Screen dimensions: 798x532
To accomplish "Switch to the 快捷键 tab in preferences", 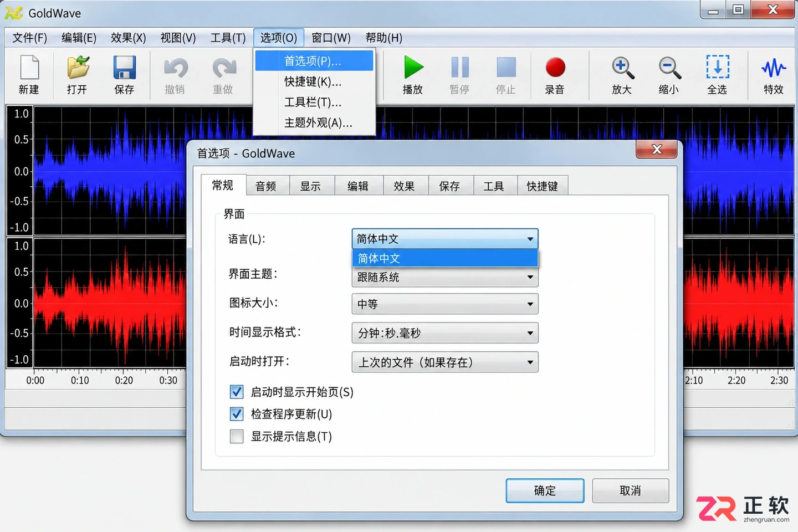I will coord(543,186).
